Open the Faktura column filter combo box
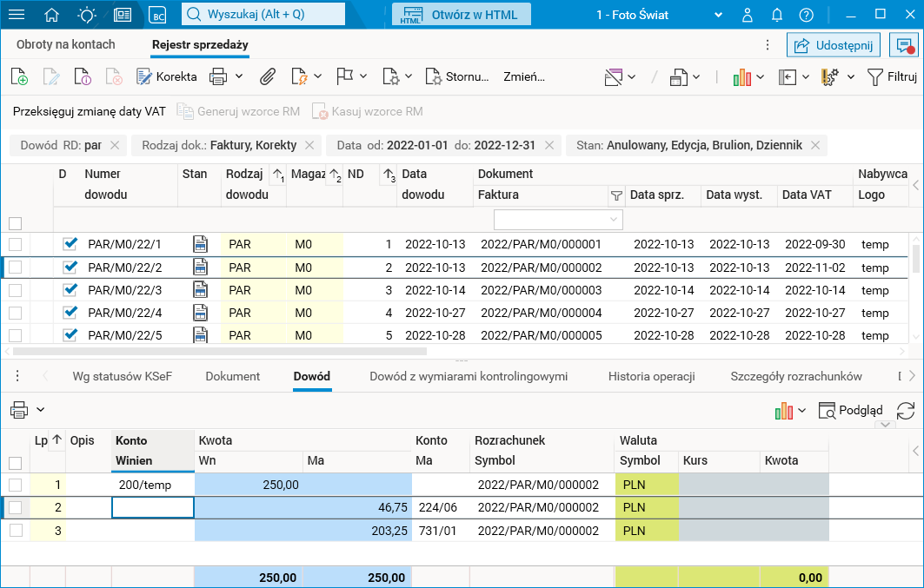This screenshot has width=924, height=588. click(558, 220)
